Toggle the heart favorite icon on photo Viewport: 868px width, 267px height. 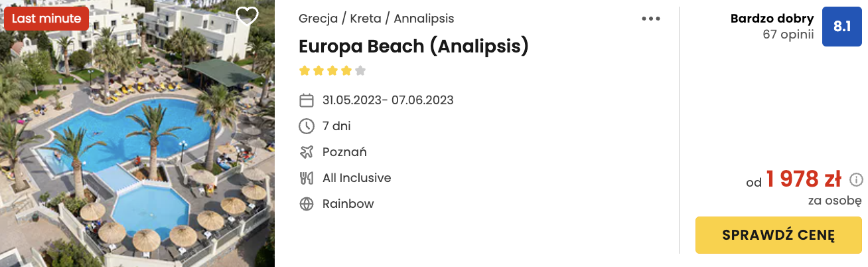point(247,17)
